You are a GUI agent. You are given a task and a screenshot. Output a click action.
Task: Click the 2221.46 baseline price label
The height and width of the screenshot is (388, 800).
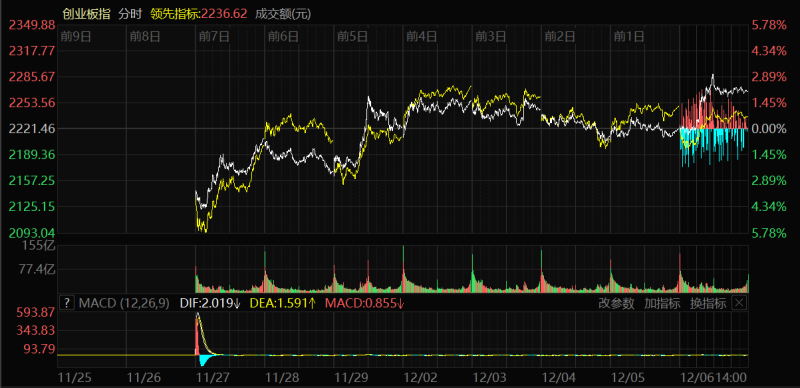click(x=32, y=129)
